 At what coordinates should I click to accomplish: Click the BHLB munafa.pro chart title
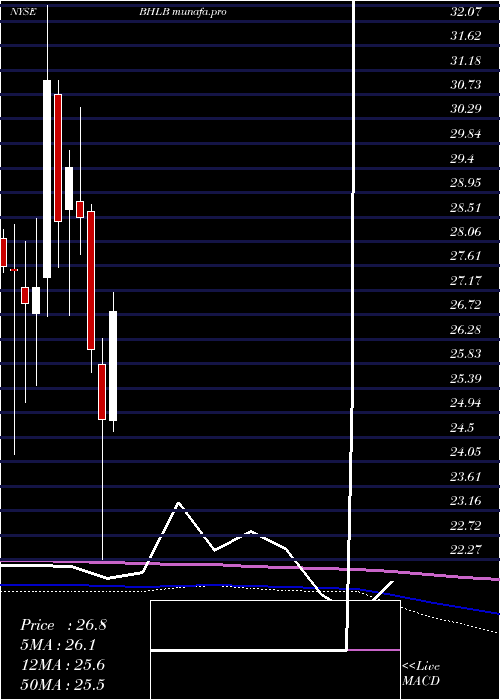183,12
